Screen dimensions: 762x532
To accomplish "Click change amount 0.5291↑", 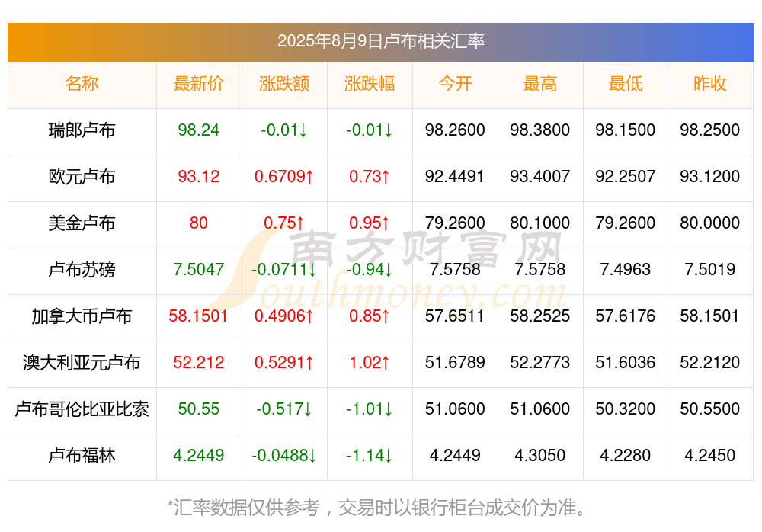I will point(283,362).
